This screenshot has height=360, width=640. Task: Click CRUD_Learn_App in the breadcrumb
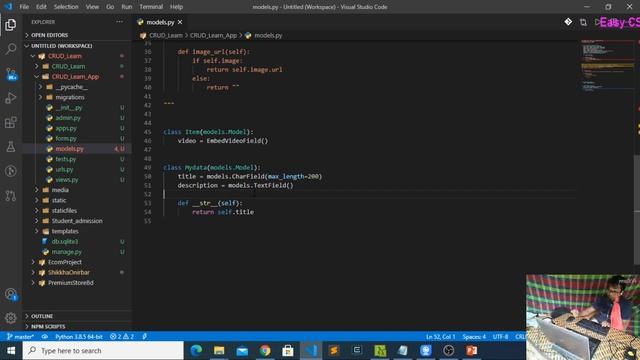tap(213, 36)
